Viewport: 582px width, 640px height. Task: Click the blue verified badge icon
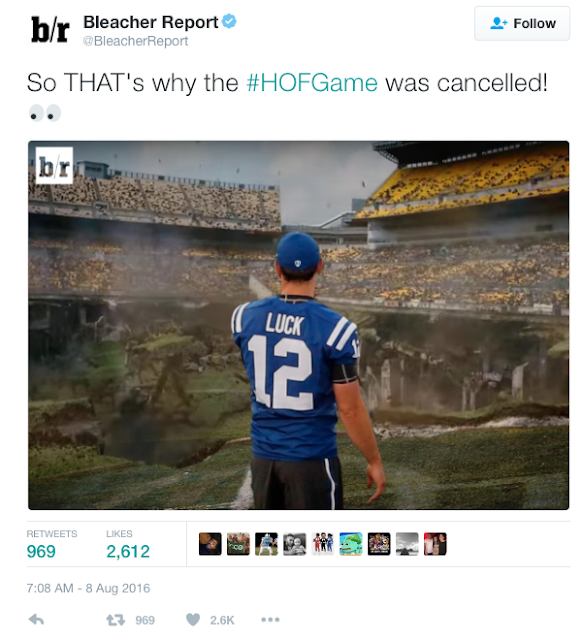tap(229, 21)
